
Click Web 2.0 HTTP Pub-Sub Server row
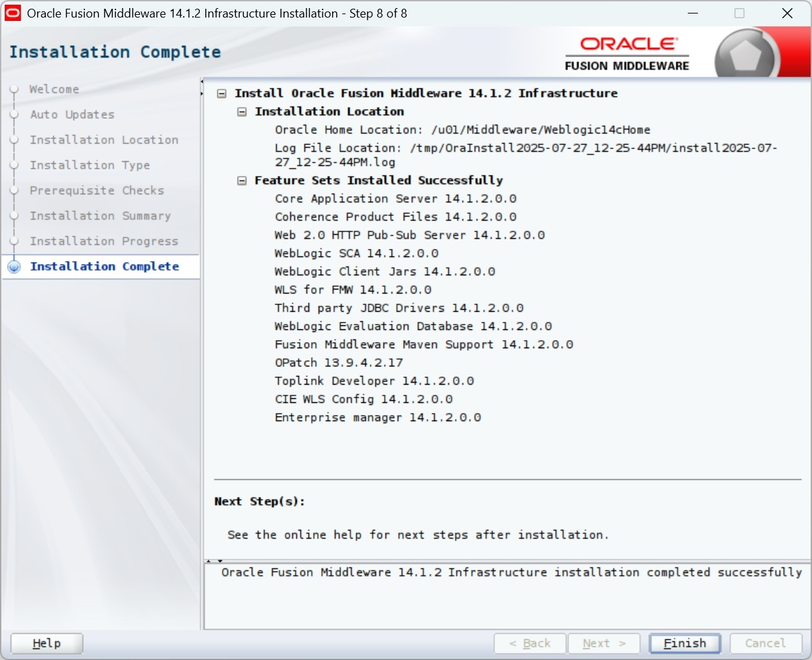point(410,235)
